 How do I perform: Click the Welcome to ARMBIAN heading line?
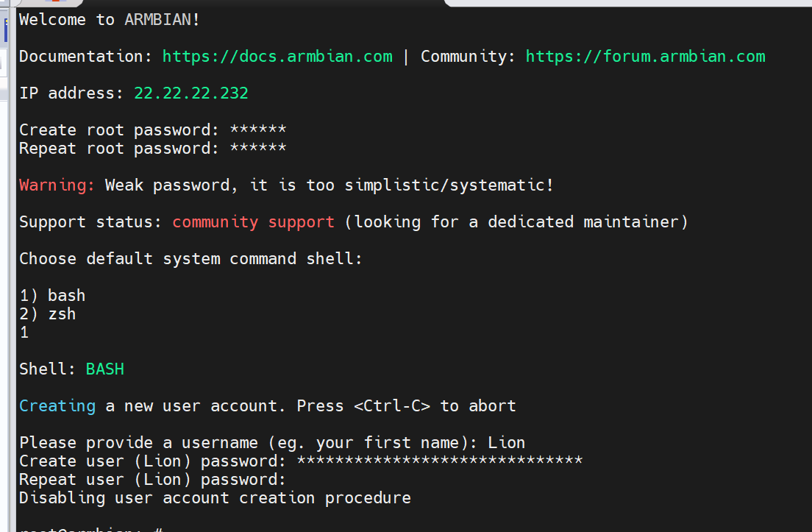click(110, 20)
